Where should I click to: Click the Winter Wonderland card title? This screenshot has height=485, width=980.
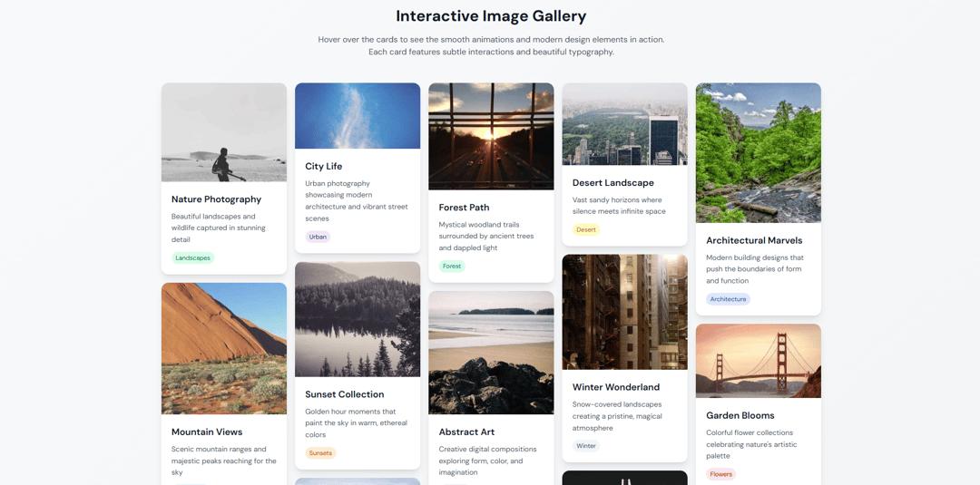(616, 387)
